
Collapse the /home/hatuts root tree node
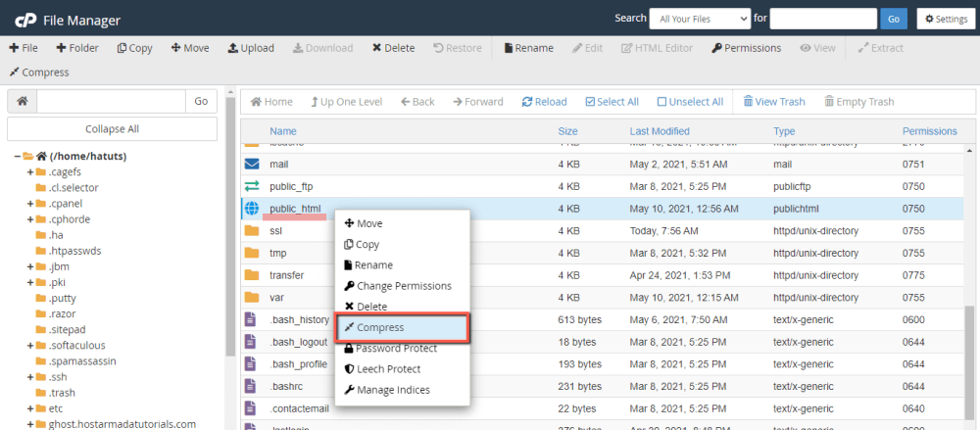tap(18, 157)
